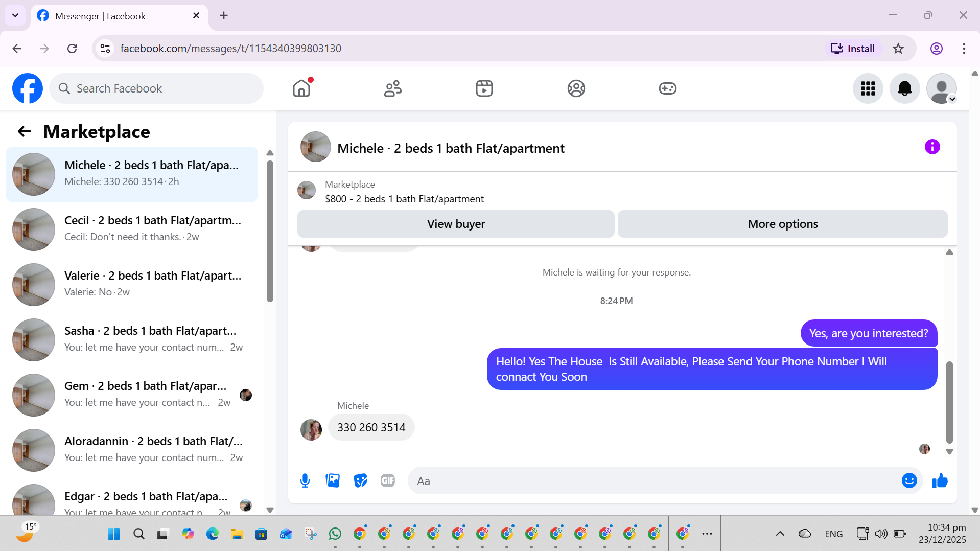
Task: Click Michele's avatar in chat header
Action: point(315,147)
